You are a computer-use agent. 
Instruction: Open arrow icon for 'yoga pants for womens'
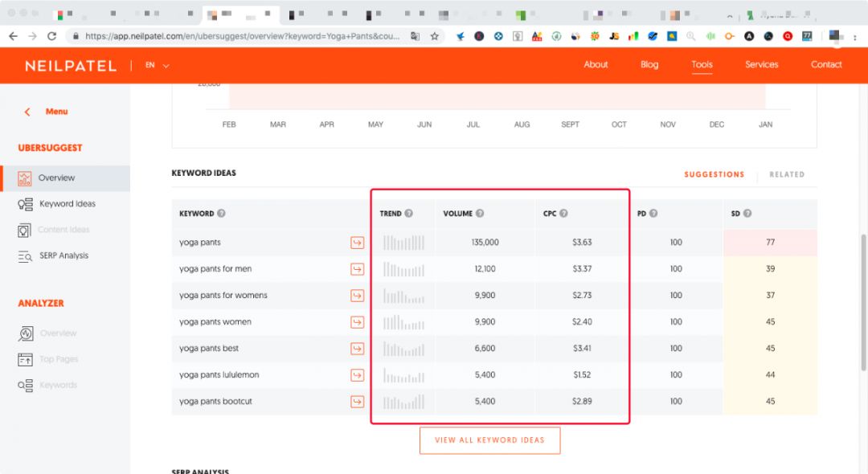pyautogui.click(x=357, y=296)
